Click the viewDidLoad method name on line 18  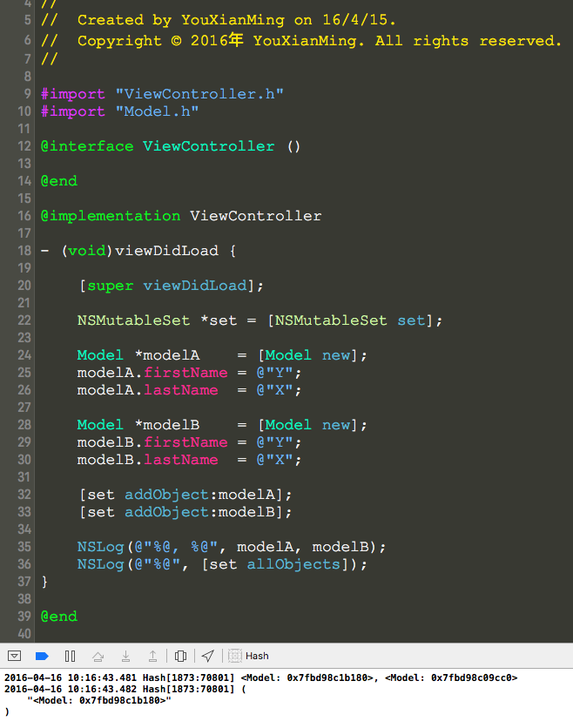166,251
